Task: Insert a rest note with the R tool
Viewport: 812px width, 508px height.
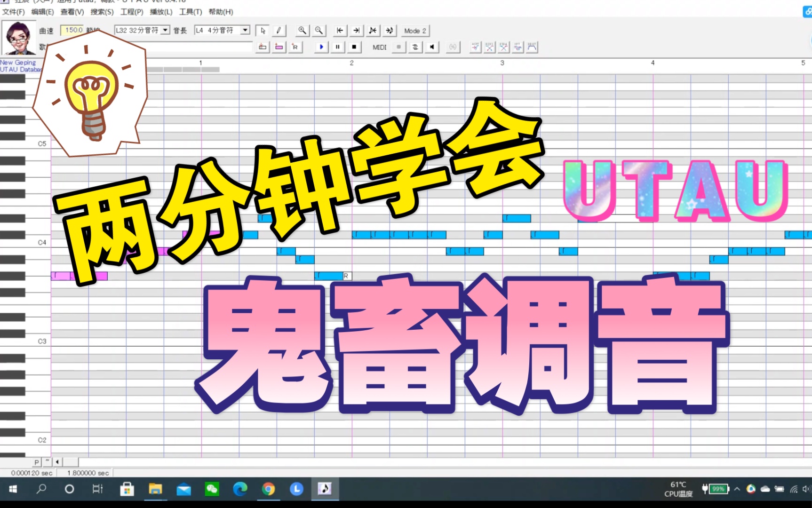Action: tap(295, 47)
